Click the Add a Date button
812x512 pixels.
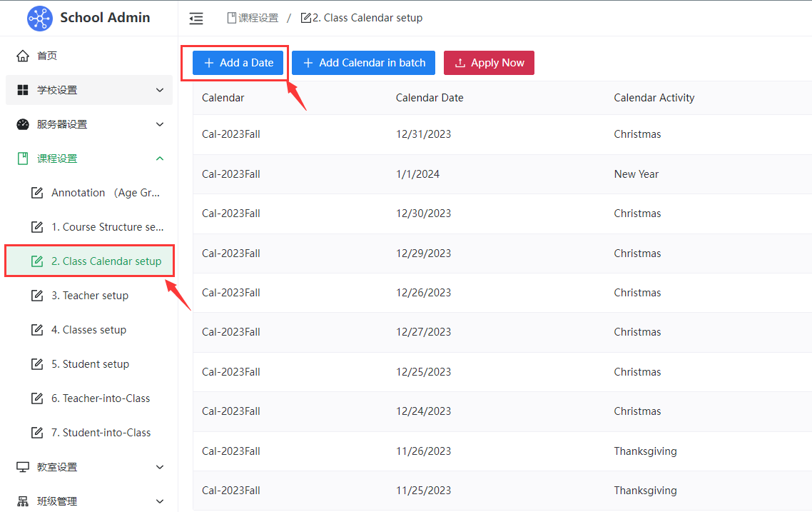pyautogui.click(x=238, y=63)
